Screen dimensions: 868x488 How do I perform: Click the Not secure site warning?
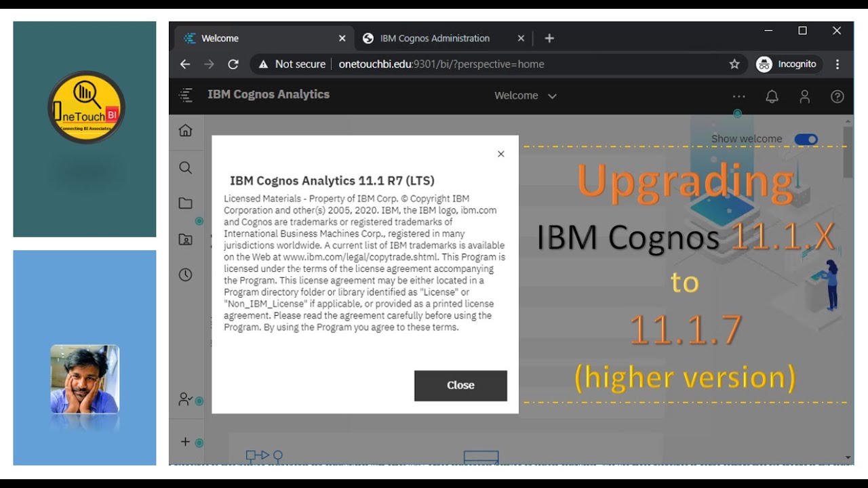pos(292,64)
